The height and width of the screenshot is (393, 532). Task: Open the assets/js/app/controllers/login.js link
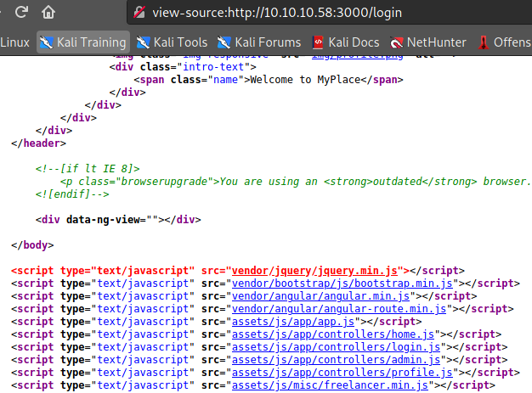click(336, 347)
